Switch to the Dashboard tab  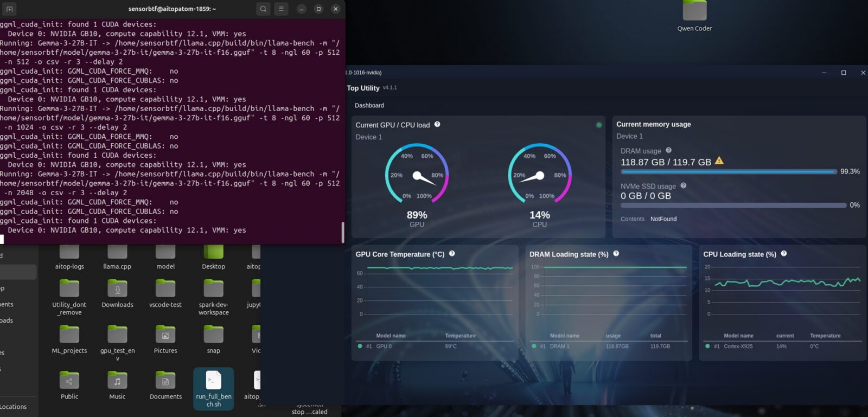(x=369, y=105)
